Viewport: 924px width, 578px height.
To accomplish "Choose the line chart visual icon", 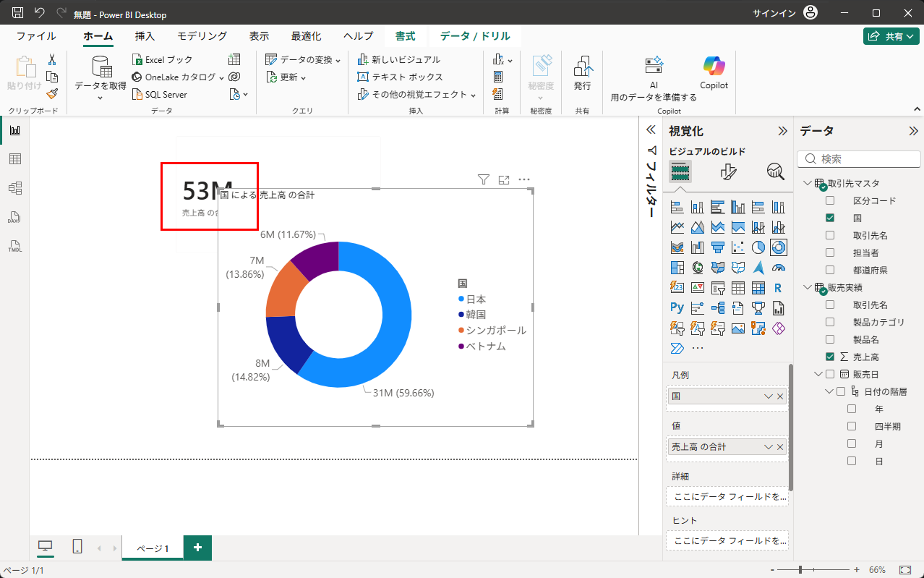I will point(677,227).
